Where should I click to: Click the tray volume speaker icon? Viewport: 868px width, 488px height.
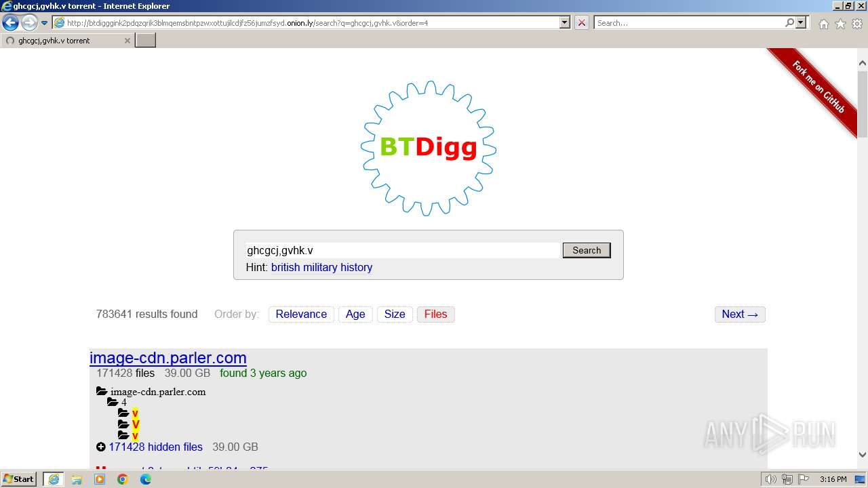(x=771, y=479)
